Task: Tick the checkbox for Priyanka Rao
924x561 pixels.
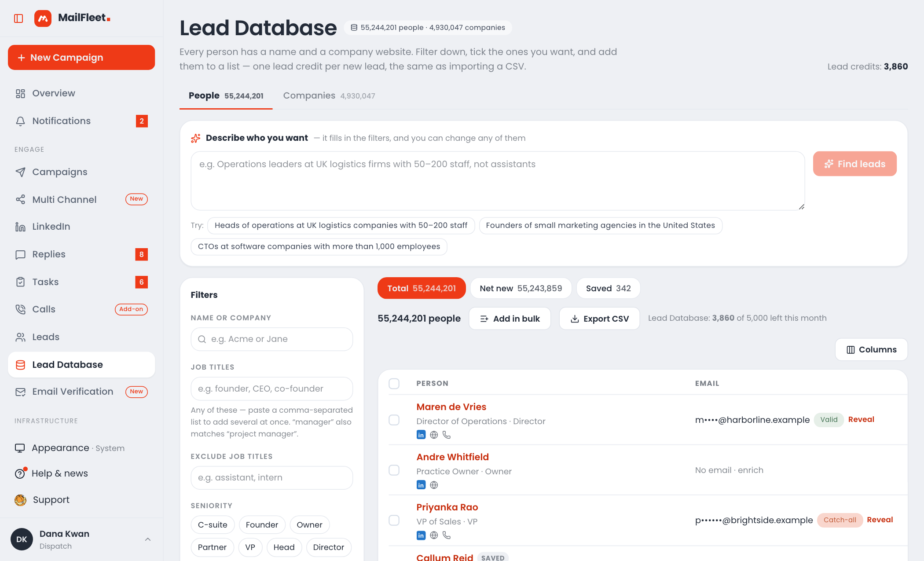Action: coord(394,521)
